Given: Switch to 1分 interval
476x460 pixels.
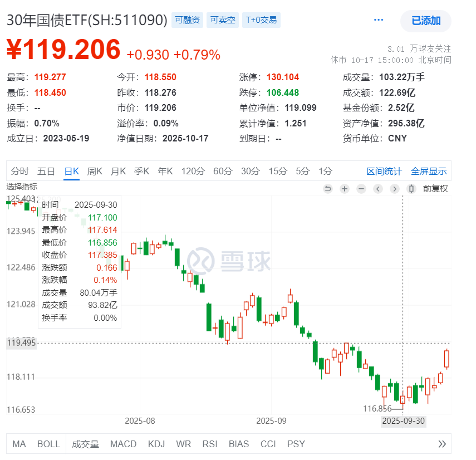Looking at the screenshot, I should click(325, 172).
